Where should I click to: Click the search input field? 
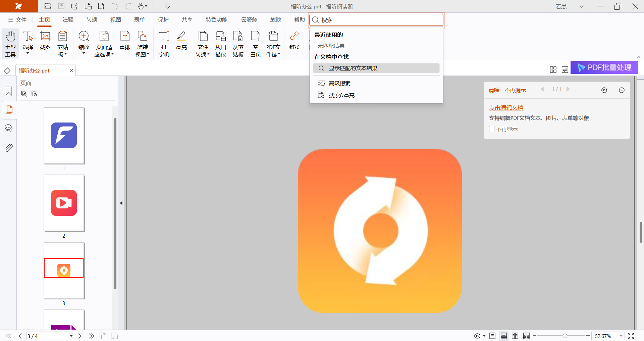(x=377, y=20)
